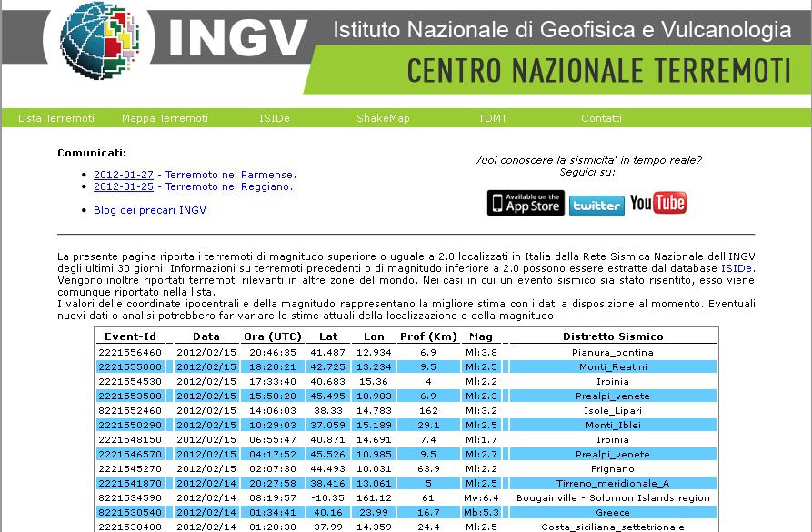Click the Ml:3.8 magnitude value
The height and width of the screenshot is (532, 812).
481,352
